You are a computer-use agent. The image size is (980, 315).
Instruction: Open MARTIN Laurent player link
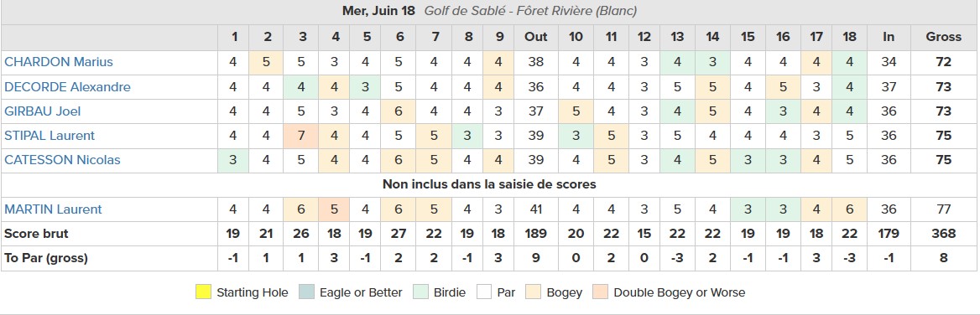(53, 209)
